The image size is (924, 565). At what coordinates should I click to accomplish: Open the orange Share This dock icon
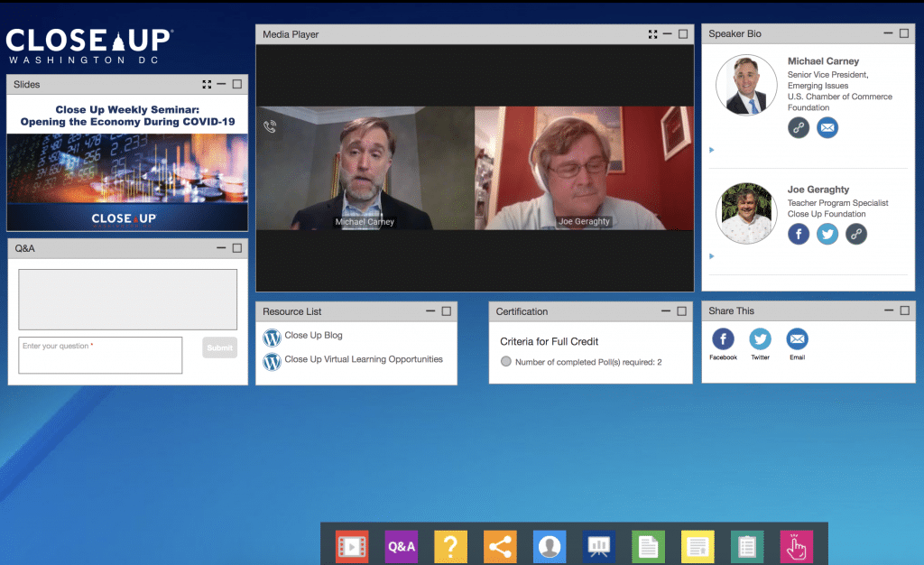coord(500,547)
